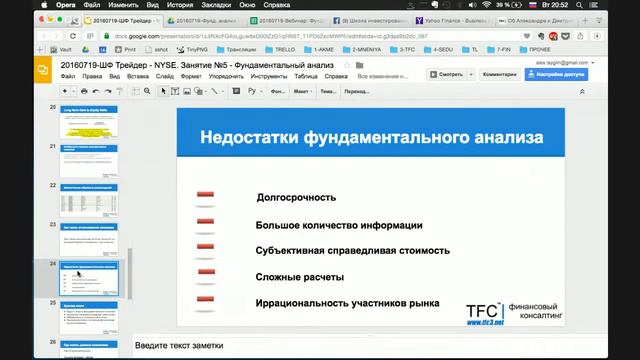Select slide 20 thumbnail
This screenshot has width=640, height=360.
[89, 122]
